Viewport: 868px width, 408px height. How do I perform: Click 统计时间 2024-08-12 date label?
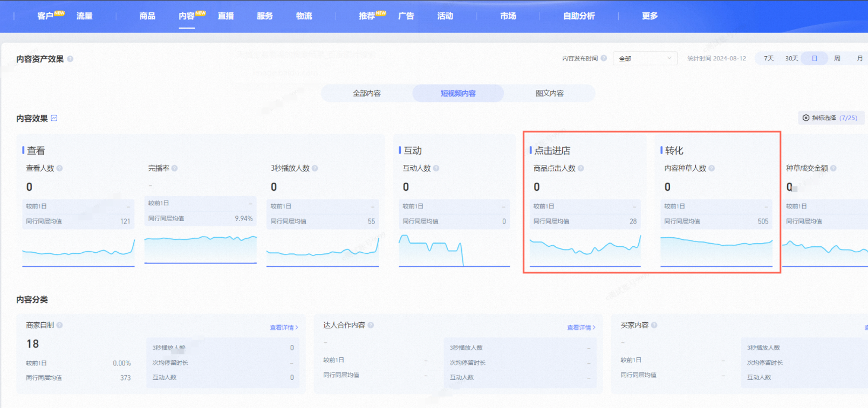coord(716,58)
